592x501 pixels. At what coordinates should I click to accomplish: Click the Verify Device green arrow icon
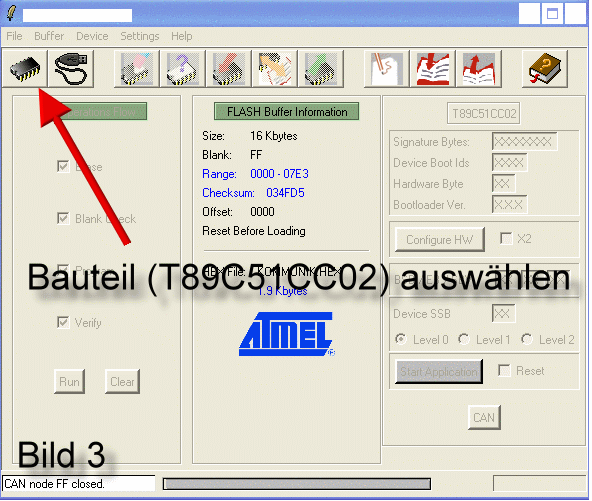[321, 69]
